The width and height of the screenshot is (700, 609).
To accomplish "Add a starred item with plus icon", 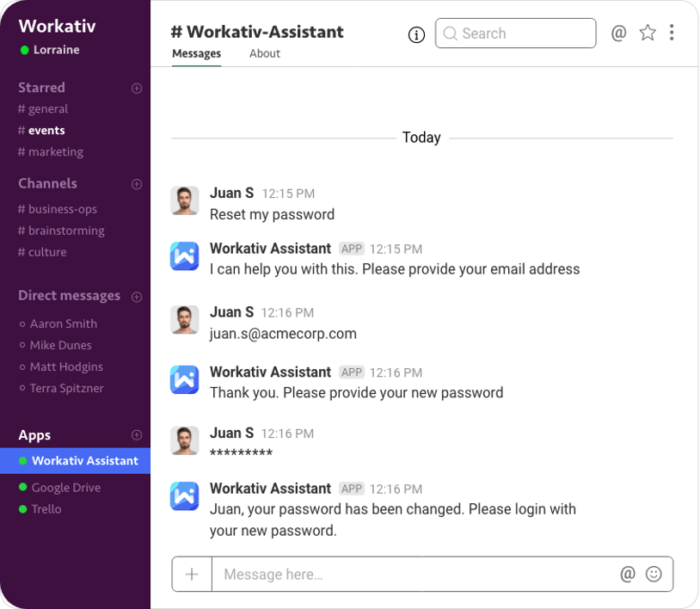I will 137,89.
